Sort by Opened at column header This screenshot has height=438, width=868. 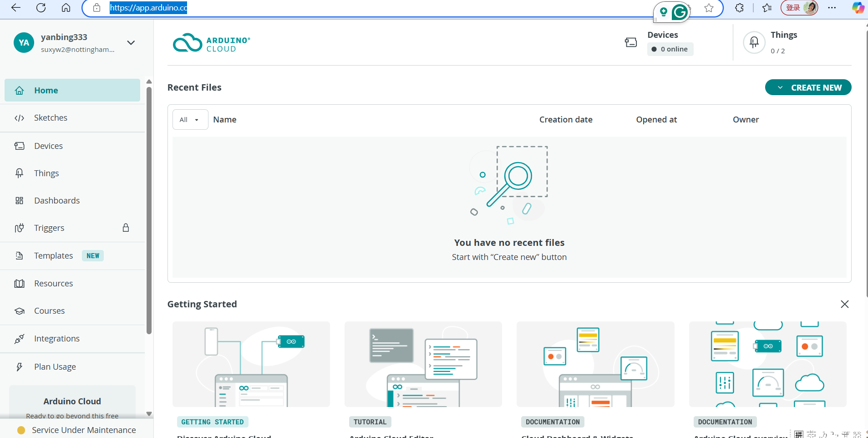coord(656,120)
